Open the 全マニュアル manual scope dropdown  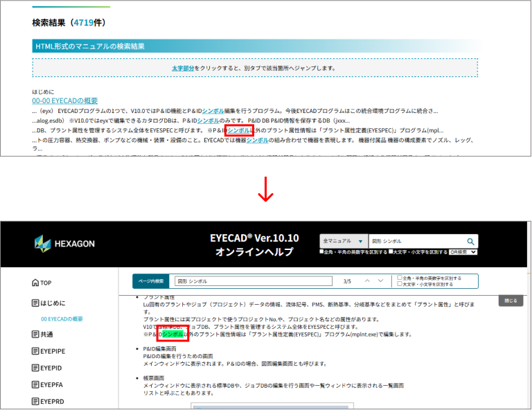click(x=343, y=241)
